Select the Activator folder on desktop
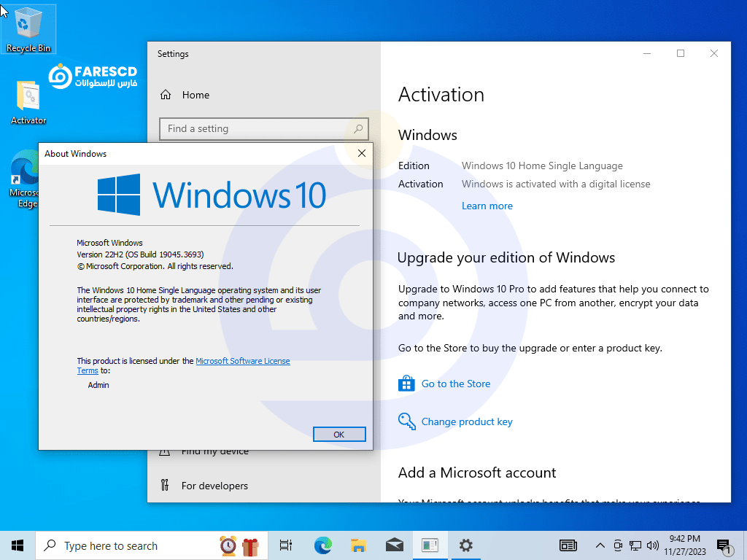Image resolution: width=747 pixels, height=560 pixels. tap(28, 103)
